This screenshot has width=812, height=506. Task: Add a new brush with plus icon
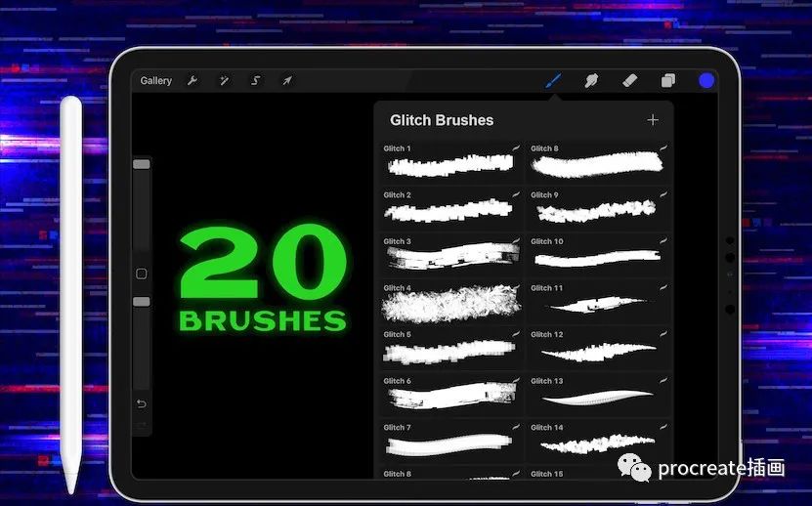point(653,120)
